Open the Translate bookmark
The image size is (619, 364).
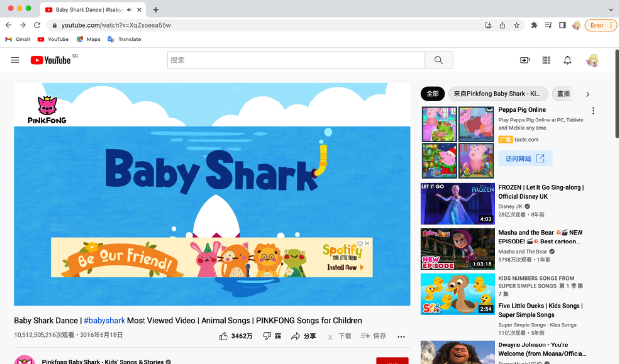124,39
